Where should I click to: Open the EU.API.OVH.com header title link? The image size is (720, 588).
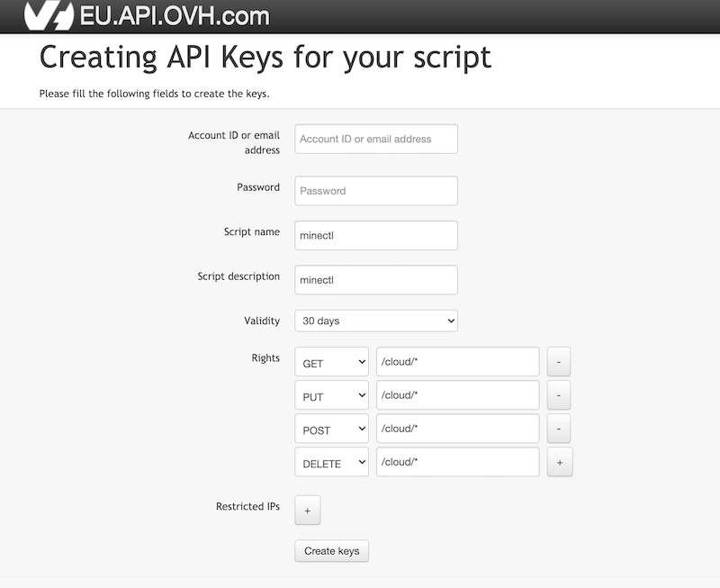click(175, 15)
